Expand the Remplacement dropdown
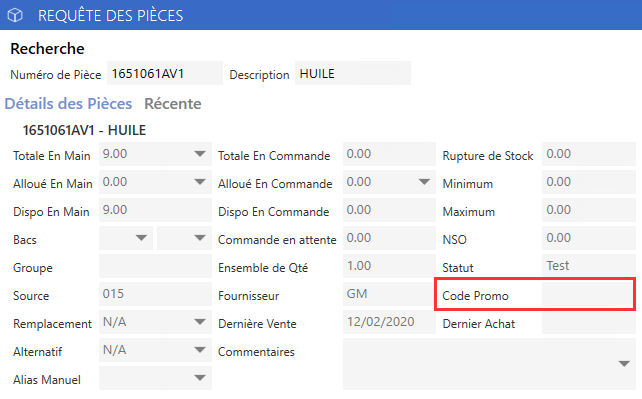 (x=200, y=322)
